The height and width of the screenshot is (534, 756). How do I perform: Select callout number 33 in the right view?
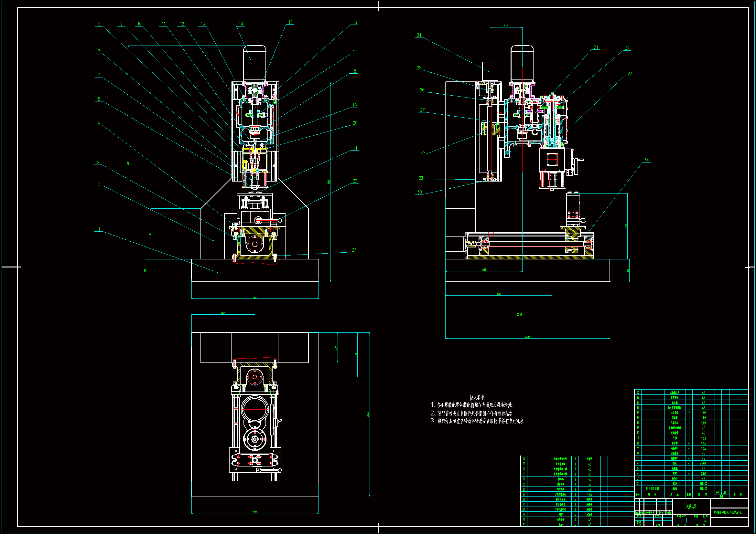[630, 73]
